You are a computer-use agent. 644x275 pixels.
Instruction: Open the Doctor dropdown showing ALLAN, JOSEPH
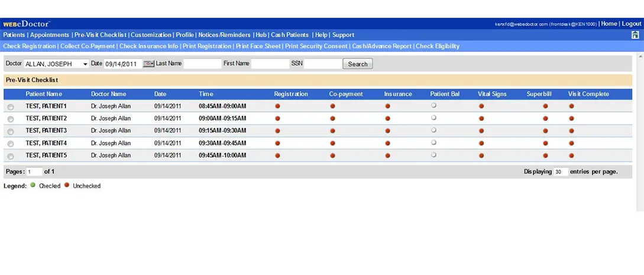coord(56,64)
